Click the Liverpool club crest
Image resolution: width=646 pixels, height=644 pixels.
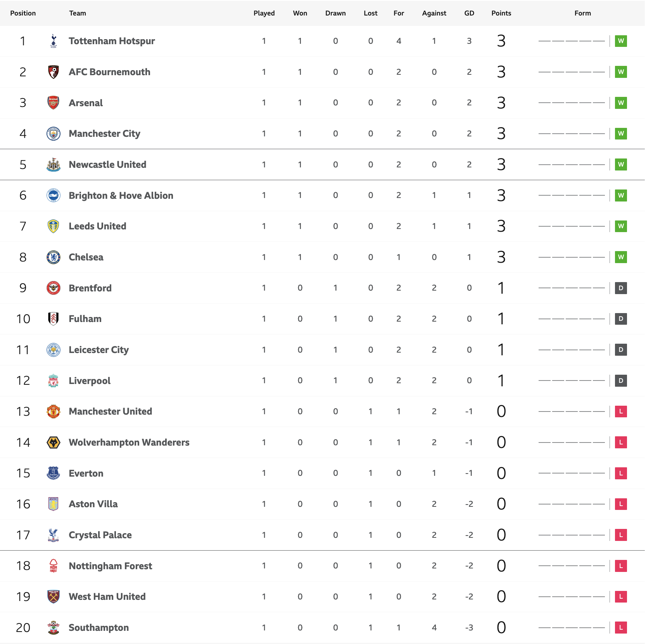pos(54,381)
